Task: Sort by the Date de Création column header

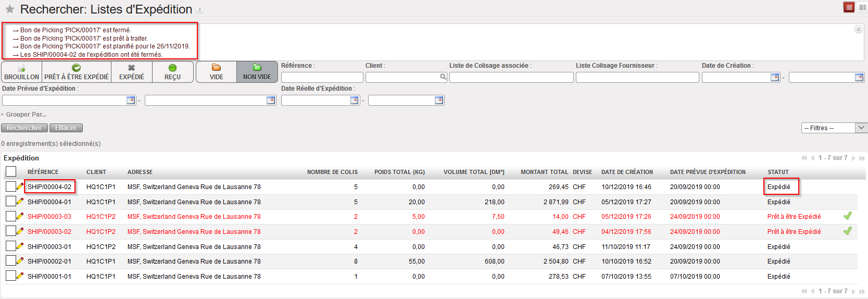Action: (627, 172)
